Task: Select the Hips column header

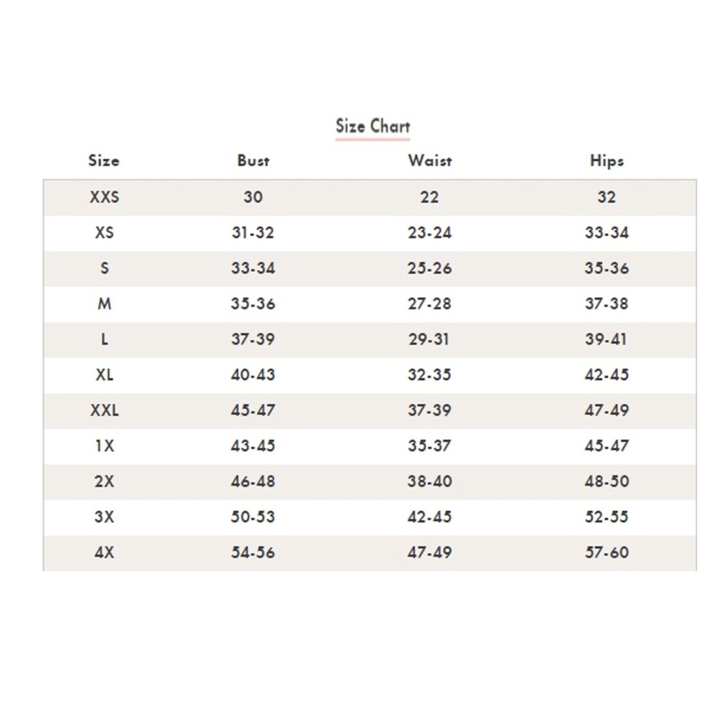Action: pyautogui.click(x=606, y=161)
